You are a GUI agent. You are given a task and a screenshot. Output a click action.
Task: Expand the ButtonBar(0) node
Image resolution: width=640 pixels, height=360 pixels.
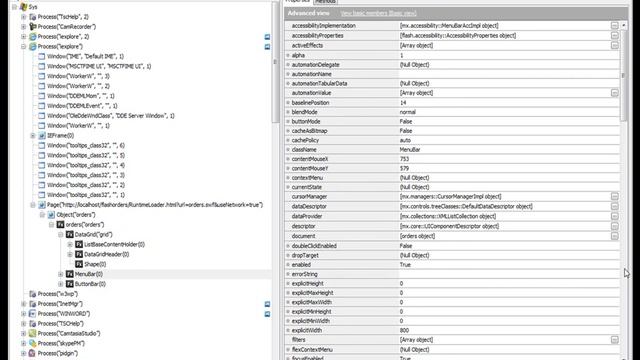pyautogui.click(x=61, y=284)
